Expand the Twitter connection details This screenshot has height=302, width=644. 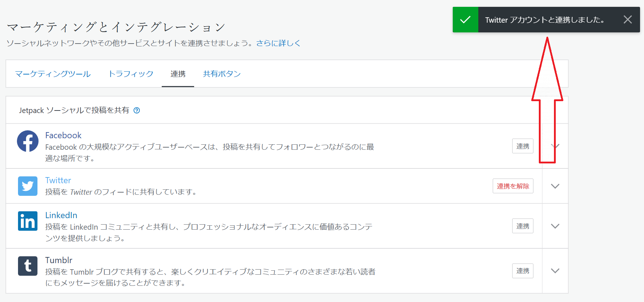[x=555, y=186]
